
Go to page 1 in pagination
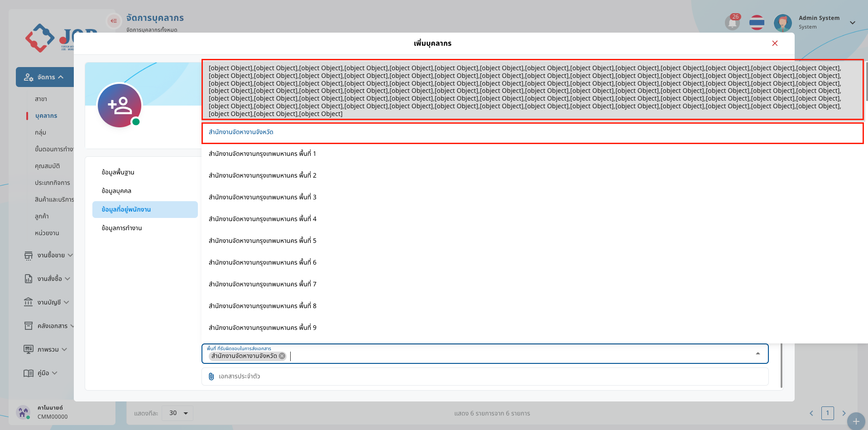827,413
